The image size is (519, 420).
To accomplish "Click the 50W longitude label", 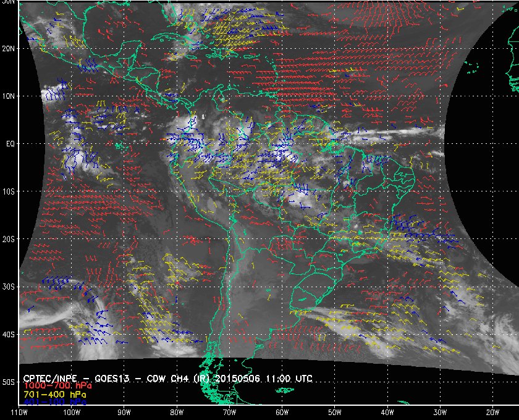I will [335, 413].
